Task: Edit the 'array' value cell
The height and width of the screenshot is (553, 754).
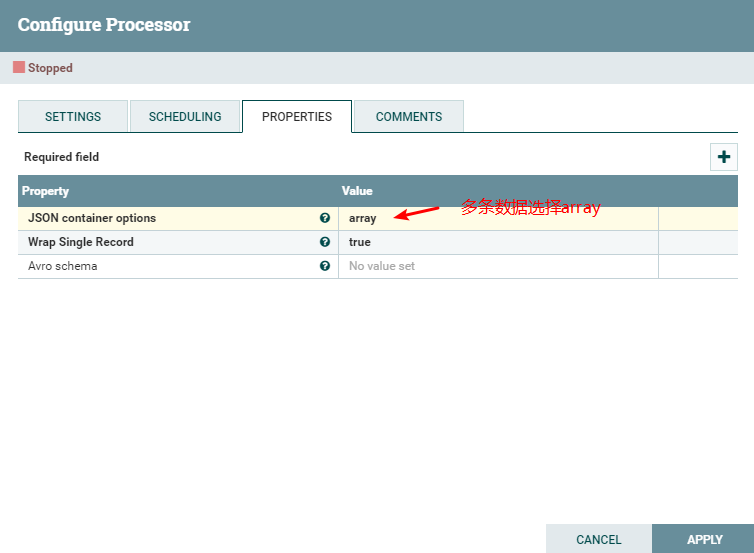Action: [498, 218]
